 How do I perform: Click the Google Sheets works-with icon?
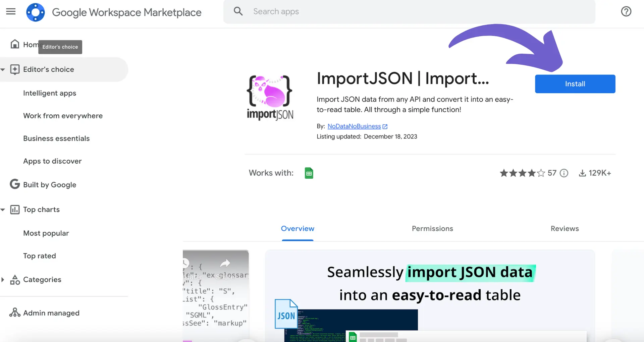tap(309, 173)
